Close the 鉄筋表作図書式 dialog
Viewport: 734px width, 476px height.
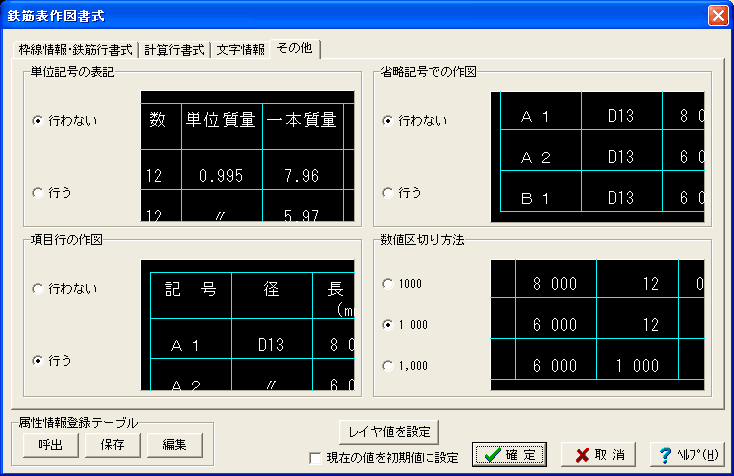click(x=718, y=15)
